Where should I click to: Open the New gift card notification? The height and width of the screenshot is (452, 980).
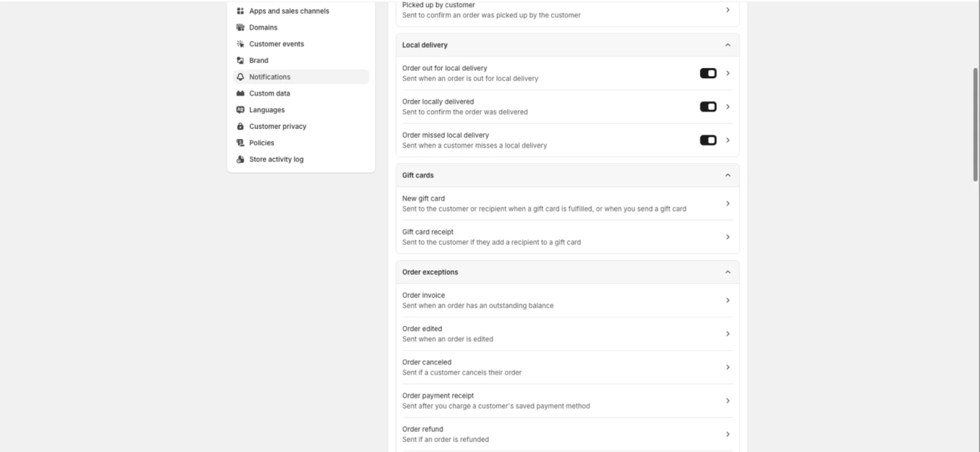pyautogui.click(x=567, y=204)
